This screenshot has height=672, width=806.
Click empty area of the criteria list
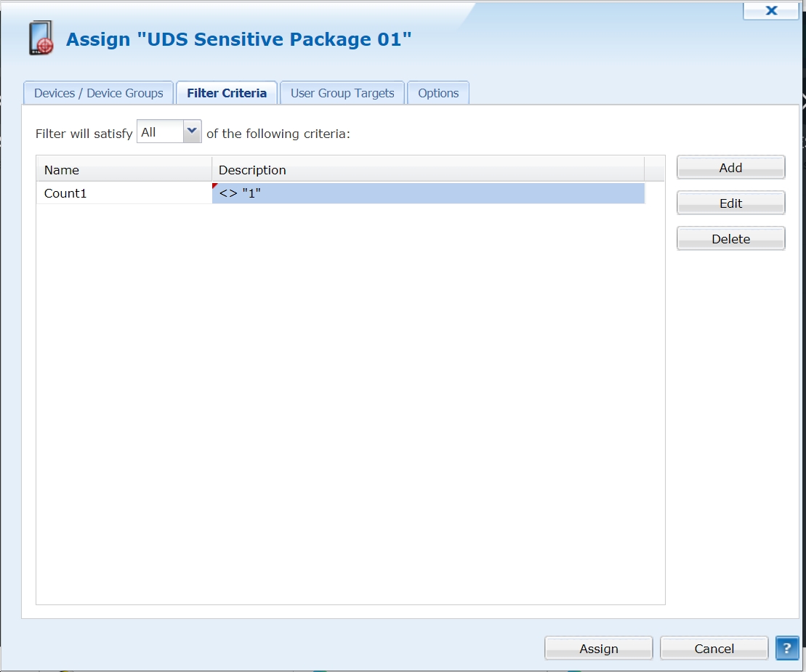click(x=349, y=400)
